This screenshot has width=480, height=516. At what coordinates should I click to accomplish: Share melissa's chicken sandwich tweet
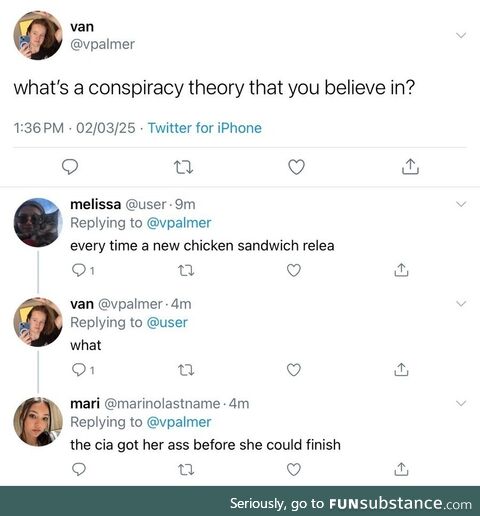point(401,270)
